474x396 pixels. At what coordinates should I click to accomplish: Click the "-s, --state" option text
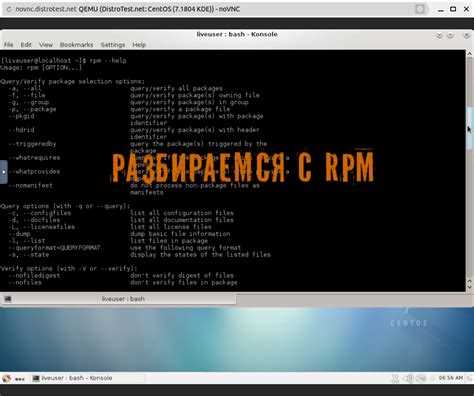29,255
